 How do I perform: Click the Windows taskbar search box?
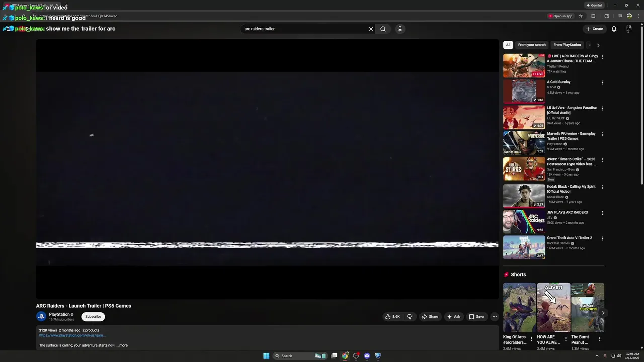coord(300,356)
